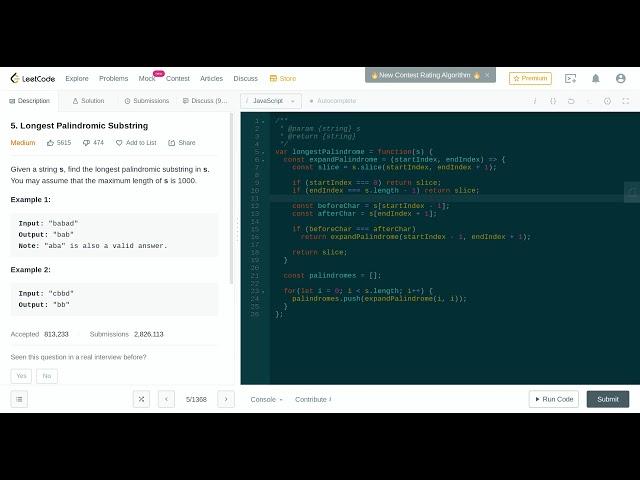Image resolution: width=640 pixels, height=480 pixels.
Task: Click the Contribute link
Action: click(x=313, y=399)
